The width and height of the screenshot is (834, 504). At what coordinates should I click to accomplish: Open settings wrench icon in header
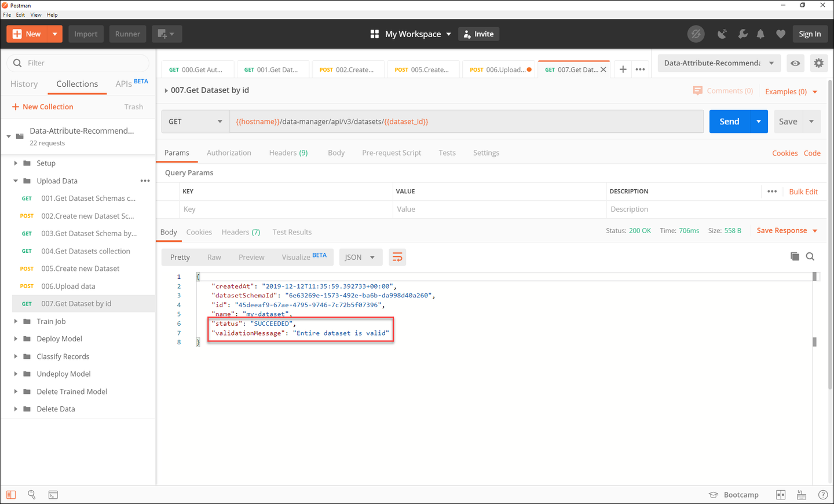tap(742, 34)
